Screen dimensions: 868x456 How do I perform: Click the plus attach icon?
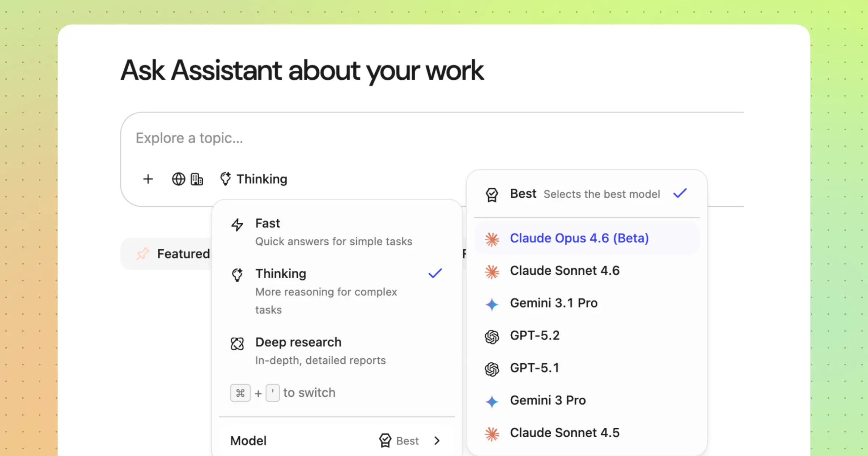(148, 179)
